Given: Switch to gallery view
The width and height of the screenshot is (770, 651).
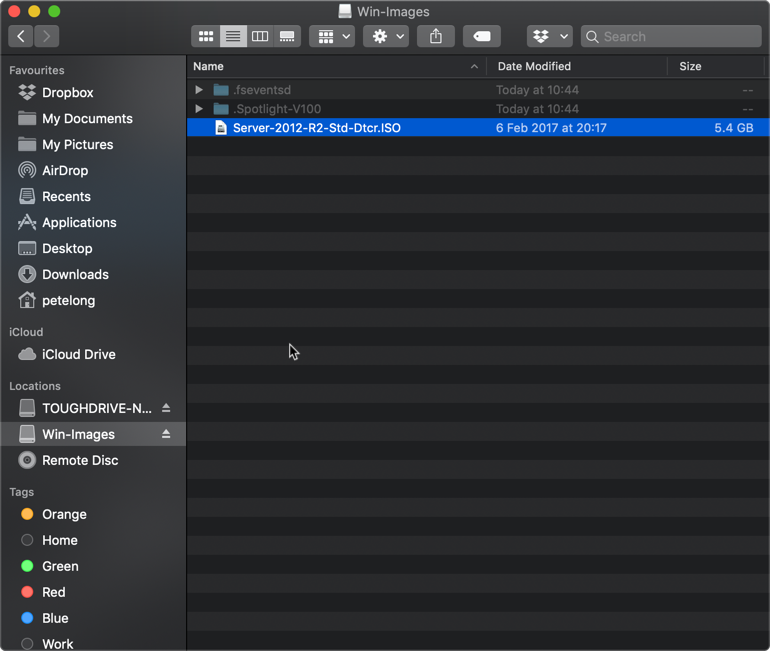Looking at the screenshot, I should [287, 36].
